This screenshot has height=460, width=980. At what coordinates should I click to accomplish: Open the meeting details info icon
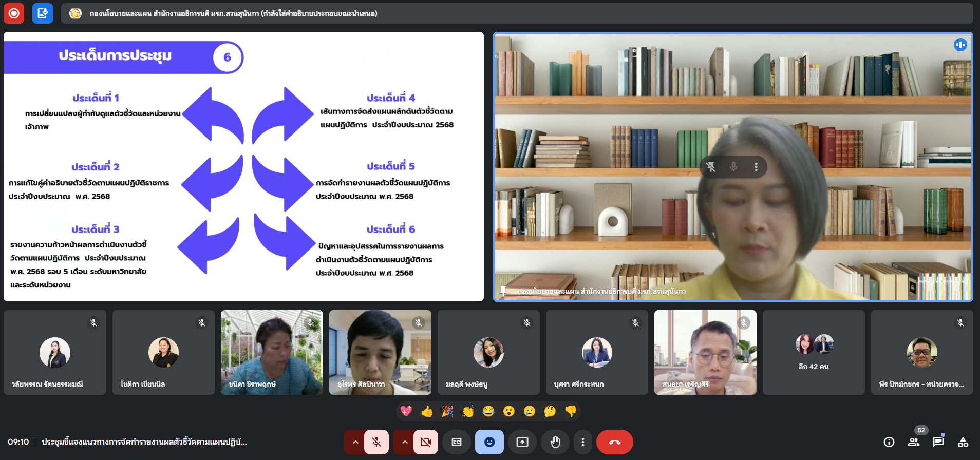pyautogui.click(x=889, y=442)
